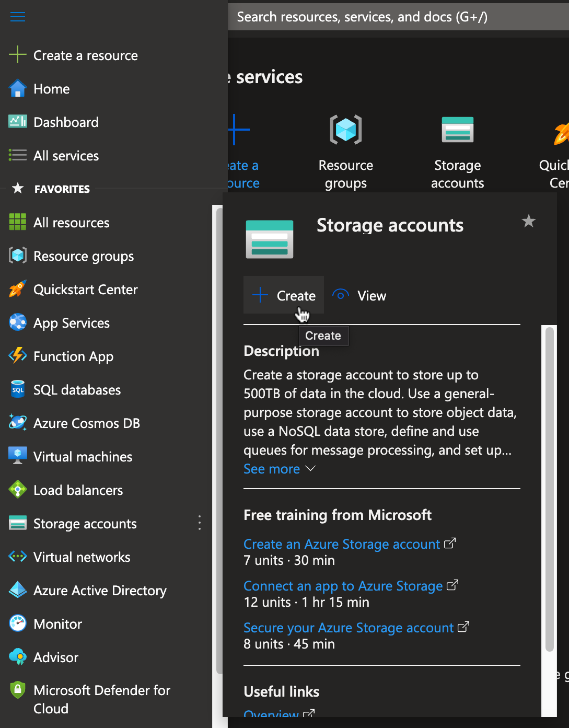
Task: Select Load balancers in favorites
Action: (x=78, y=490)
